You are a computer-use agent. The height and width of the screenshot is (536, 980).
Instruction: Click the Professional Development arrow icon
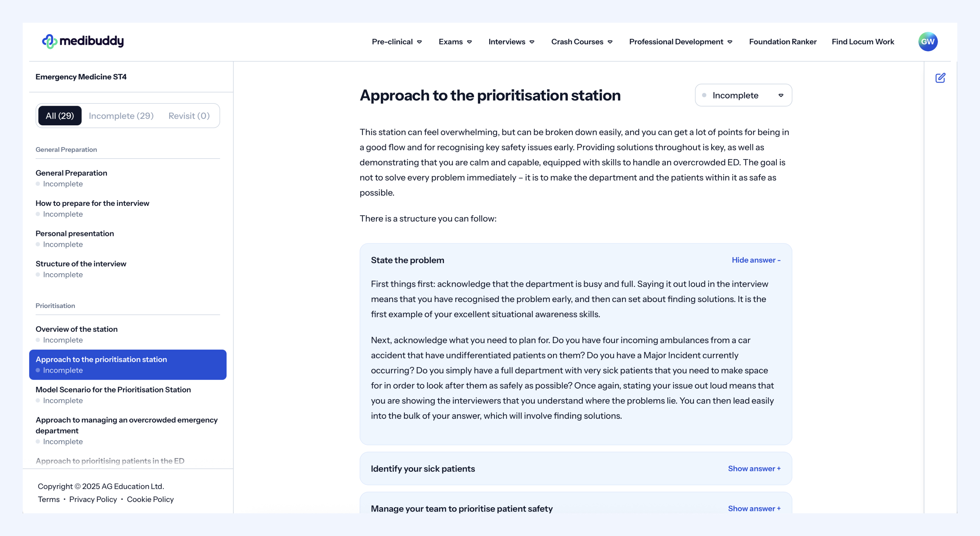[x=730, y=42]
